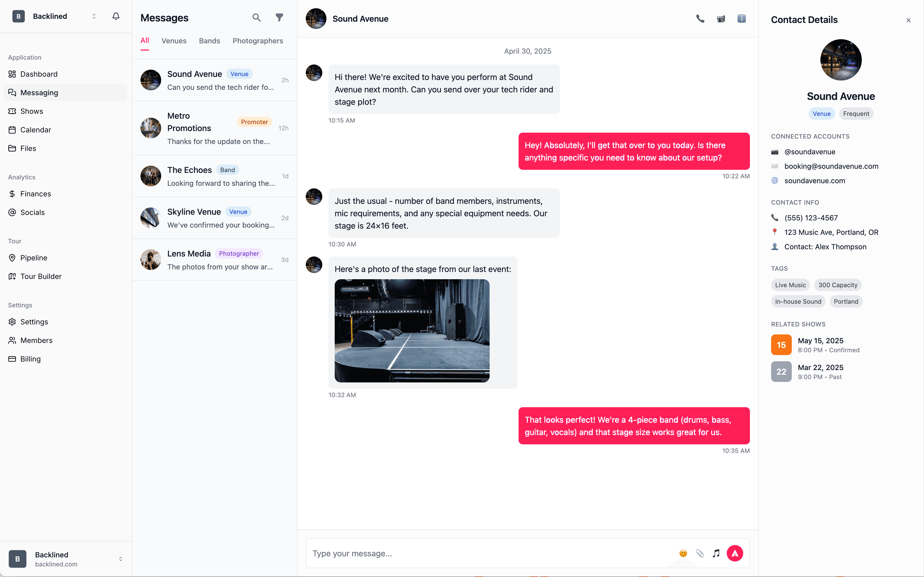Open the stage photo thumbnail
The height and width of the screenshot is (577, 924).
coord(412,331)
